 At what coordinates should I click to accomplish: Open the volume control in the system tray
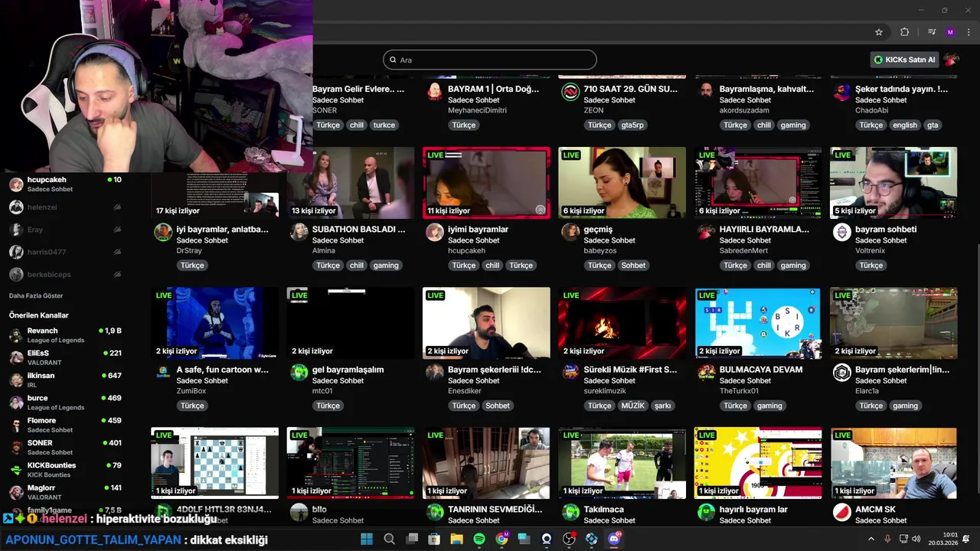click(917, 539)
